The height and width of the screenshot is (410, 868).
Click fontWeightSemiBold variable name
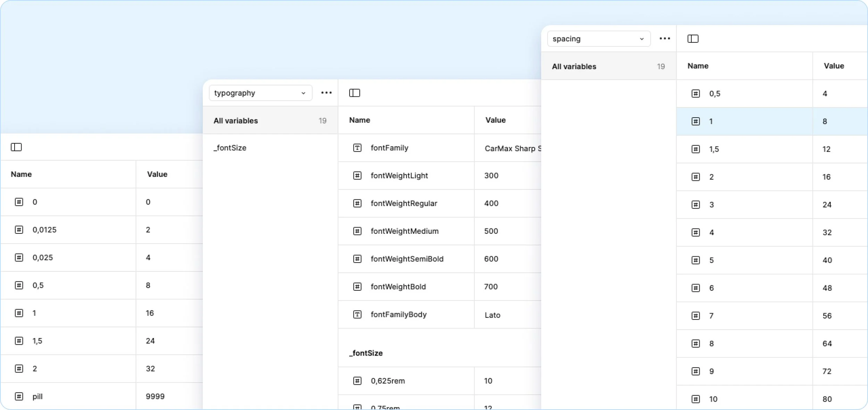point(407,259)
